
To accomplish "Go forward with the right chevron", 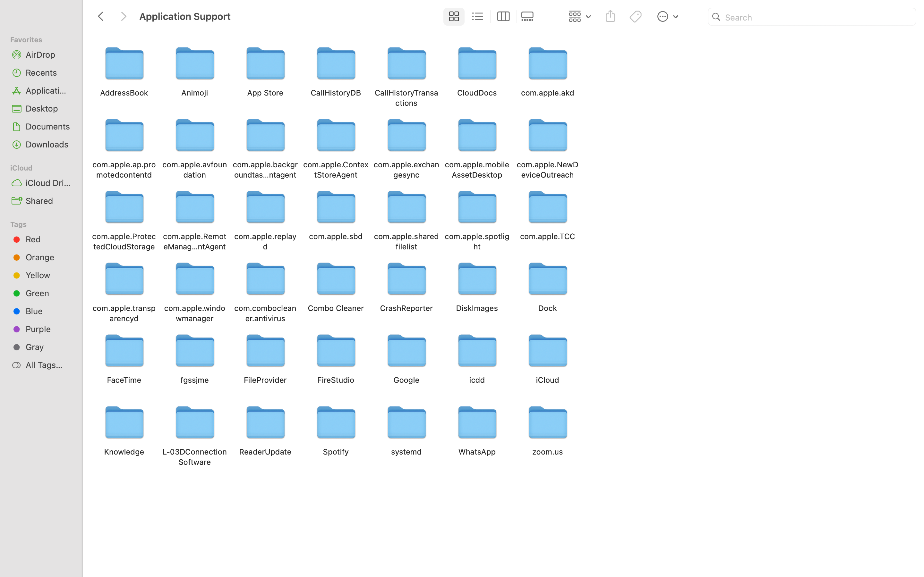I will [x=123, y=16].
